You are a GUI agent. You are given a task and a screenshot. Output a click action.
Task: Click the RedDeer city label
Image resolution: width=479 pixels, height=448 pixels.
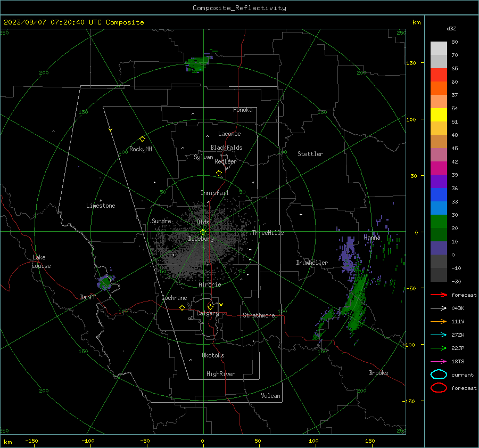pos(226,161)
